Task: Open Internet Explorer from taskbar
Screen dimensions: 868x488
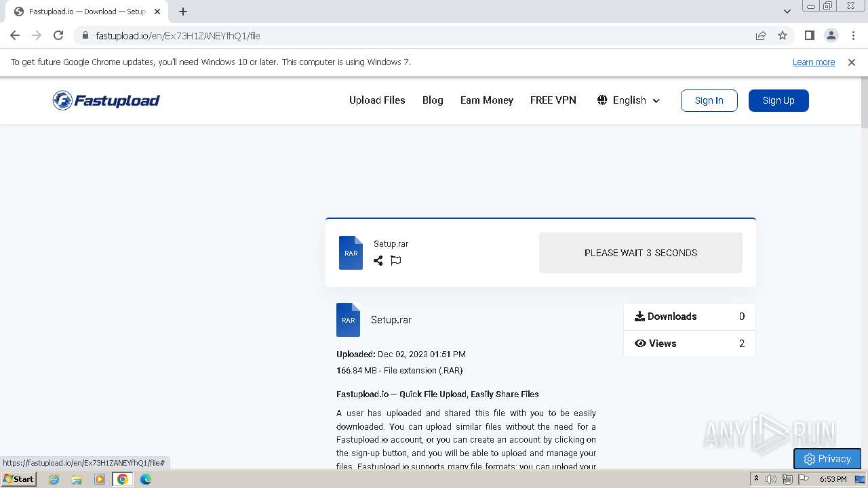Action: click(x=54, y=479)
